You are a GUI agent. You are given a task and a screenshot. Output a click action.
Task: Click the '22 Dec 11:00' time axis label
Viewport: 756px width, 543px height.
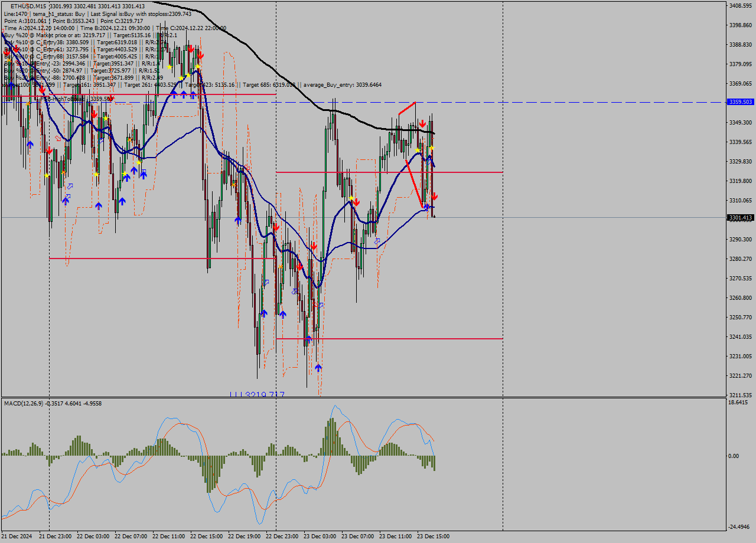click(168, 537)
